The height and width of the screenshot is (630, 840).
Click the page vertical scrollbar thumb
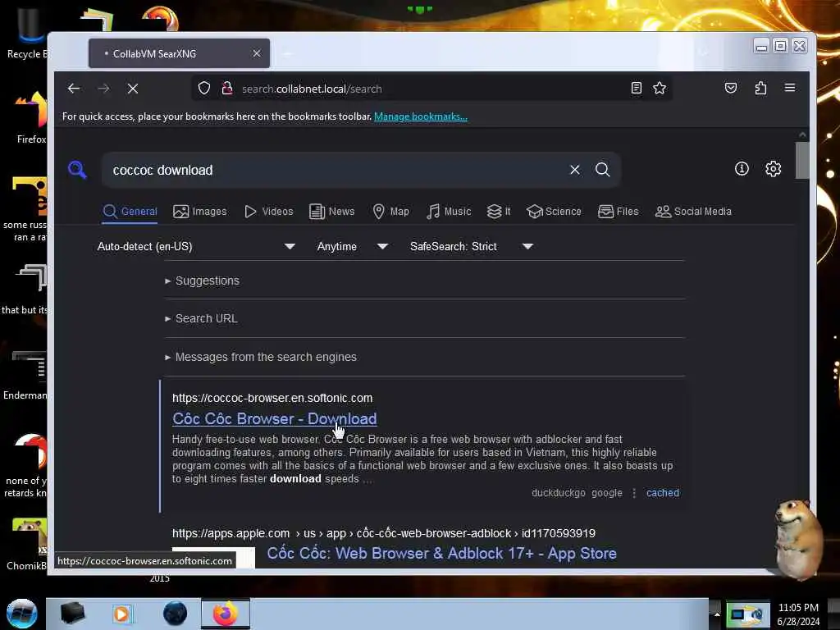802,160
